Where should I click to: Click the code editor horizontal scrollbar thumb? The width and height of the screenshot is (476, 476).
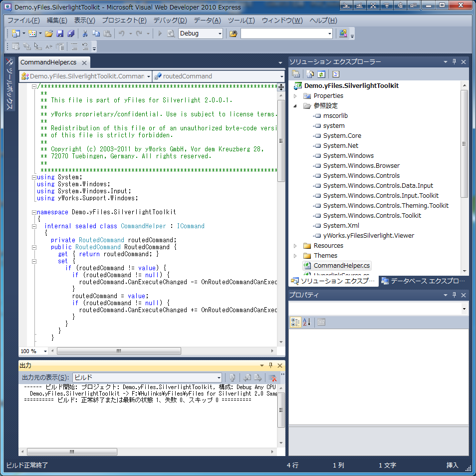[119, 351]
